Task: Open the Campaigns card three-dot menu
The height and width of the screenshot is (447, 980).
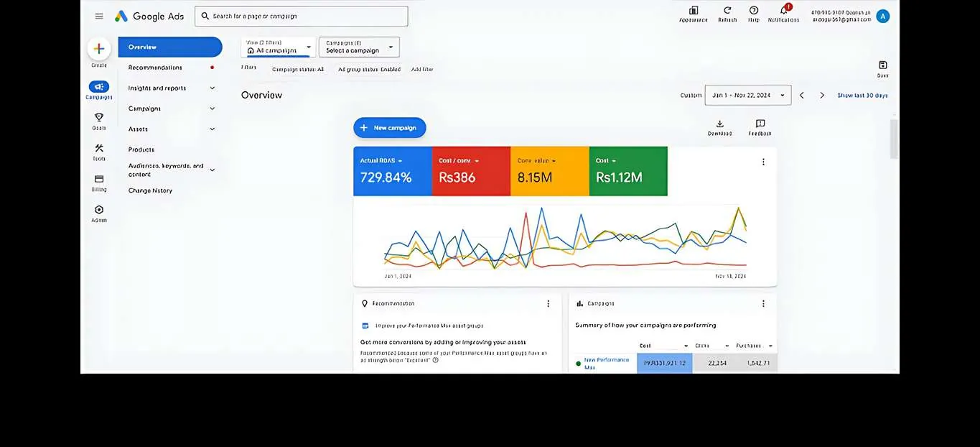Action: pos(763,304)
